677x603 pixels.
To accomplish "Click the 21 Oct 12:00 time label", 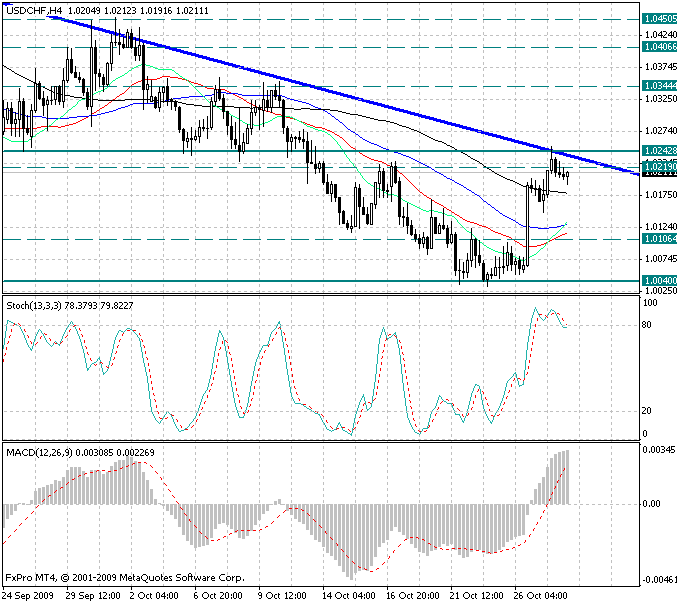I will click(477, 596).
